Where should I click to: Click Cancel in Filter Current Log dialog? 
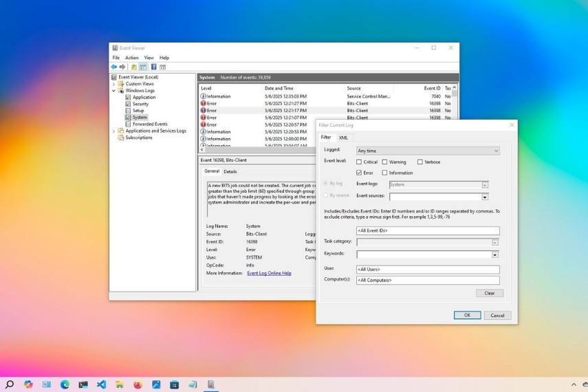coord(498,316)
